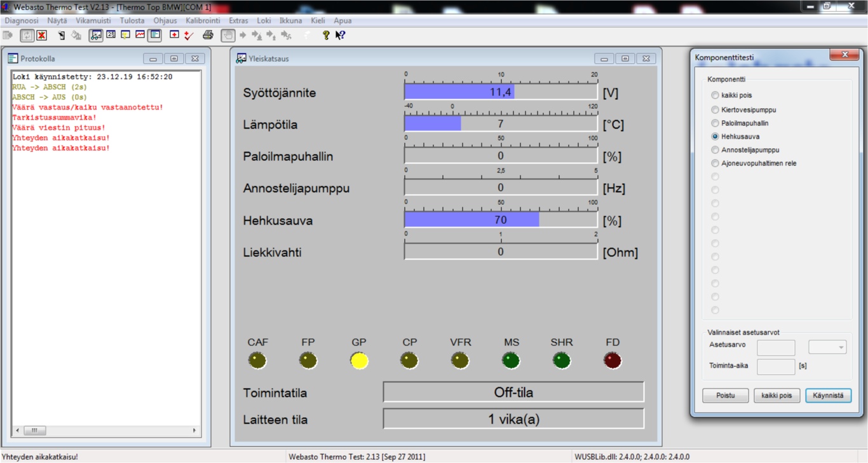Click the CP status indicator light
This screenshot has width=868, height=463.
tap(410, 361)
